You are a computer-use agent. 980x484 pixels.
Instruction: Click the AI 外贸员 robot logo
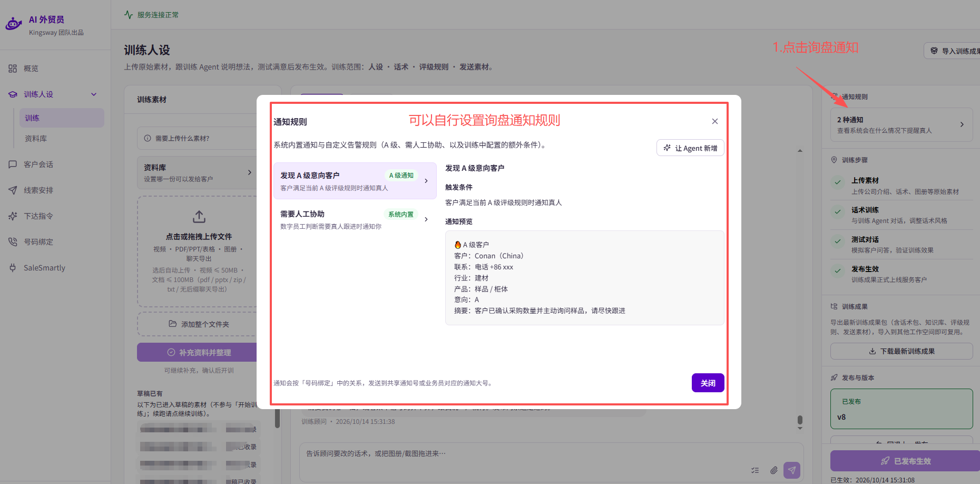[13, 24]
